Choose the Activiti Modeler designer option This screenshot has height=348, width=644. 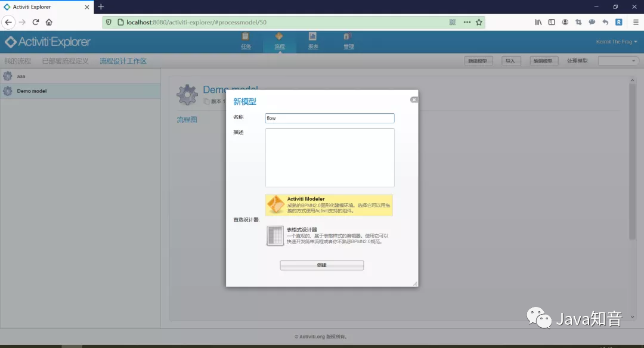tap(329, 205)
